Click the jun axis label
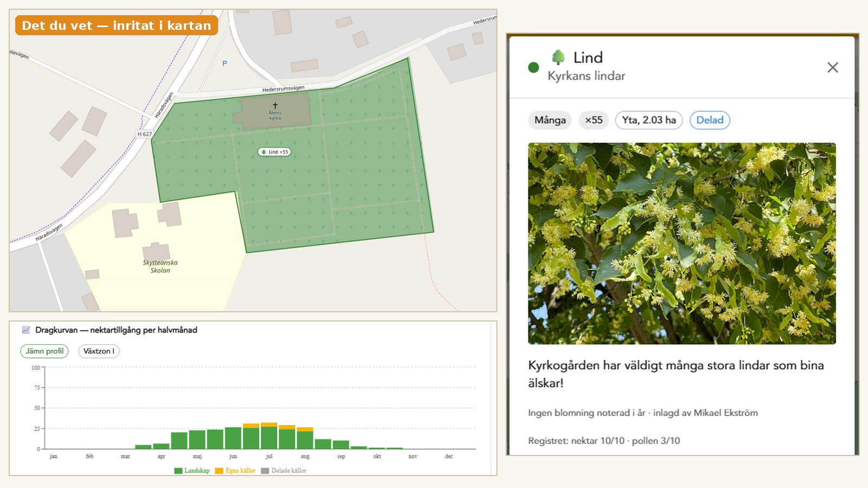The width and height of the screenshot is (868, 488). tap(233, 456)
